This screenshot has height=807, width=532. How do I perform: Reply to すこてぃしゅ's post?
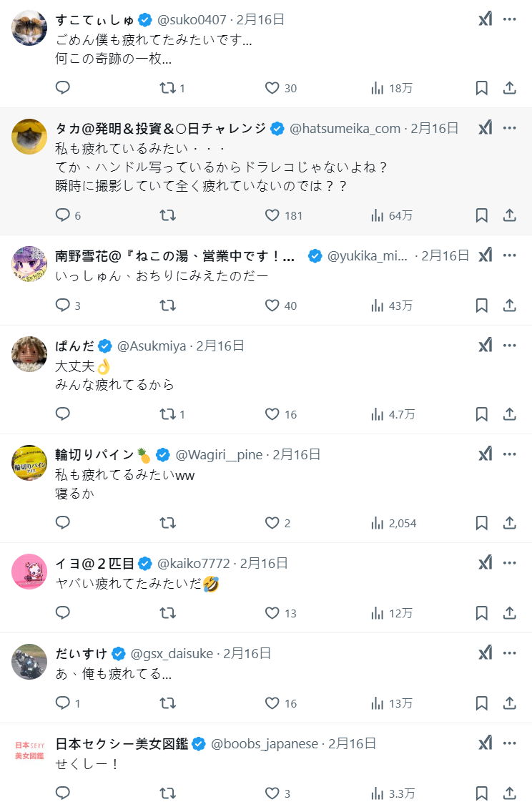63,88
